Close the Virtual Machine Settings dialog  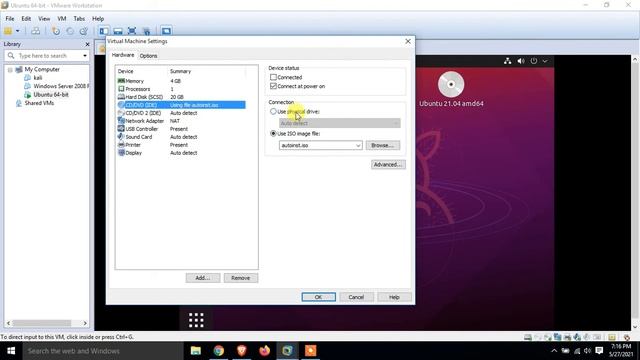(408, 41)
